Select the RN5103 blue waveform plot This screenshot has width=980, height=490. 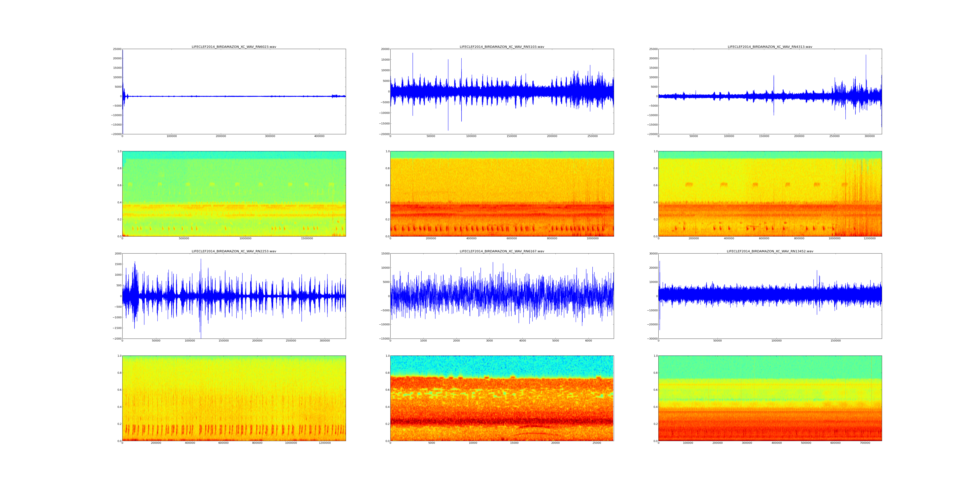pyautogui.click(x=502, y=91)
